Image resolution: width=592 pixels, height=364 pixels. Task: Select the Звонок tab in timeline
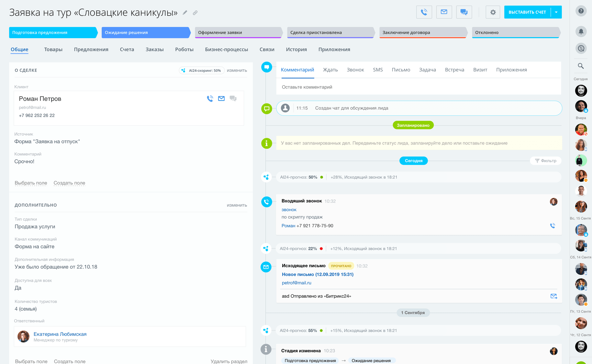(x=355, y=70)
